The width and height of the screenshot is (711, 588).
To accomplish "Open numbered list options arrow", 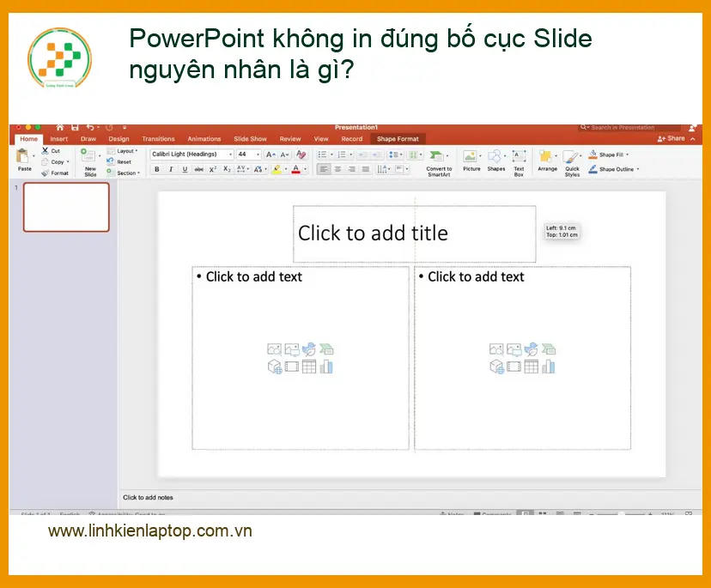I will pyautogui.click(x=351, y=155).
